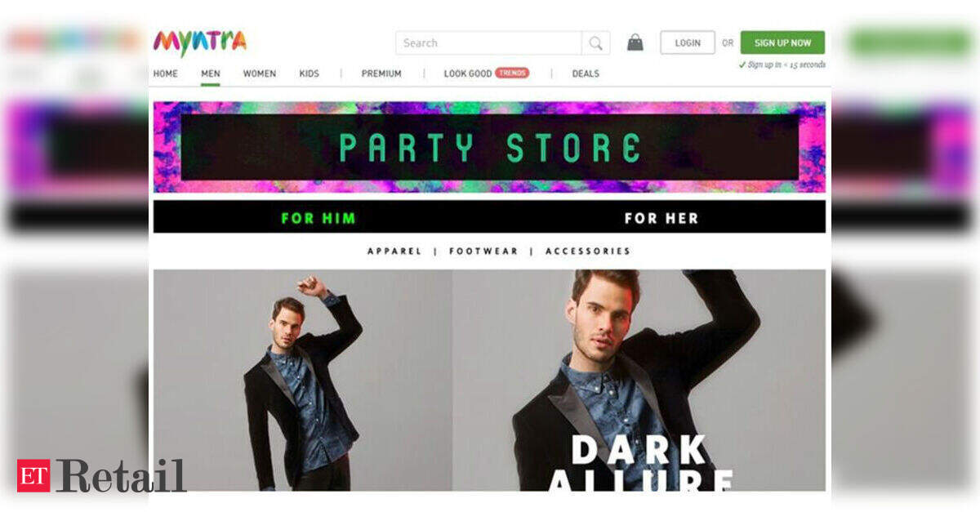Viewport: 980px width, 512px height.
Task: Open the FOOTWEAR category link
Action: 483,252
